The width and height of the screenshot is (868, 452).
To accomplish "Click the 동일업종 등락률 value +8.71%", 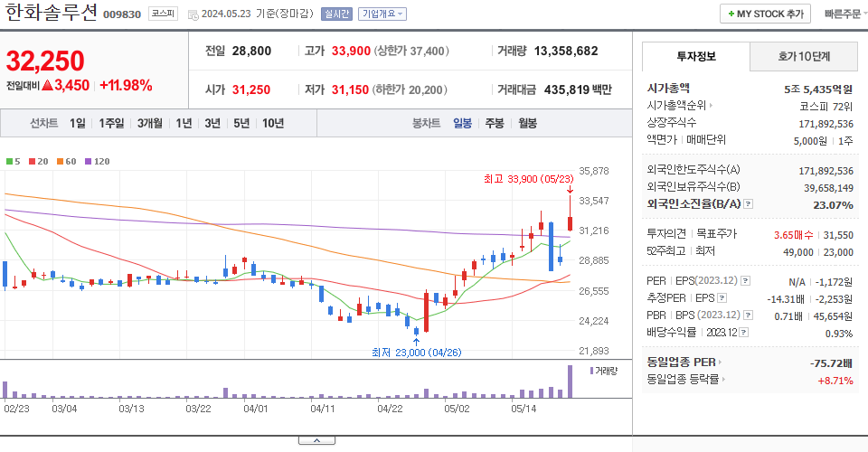I will pos(835,381).
